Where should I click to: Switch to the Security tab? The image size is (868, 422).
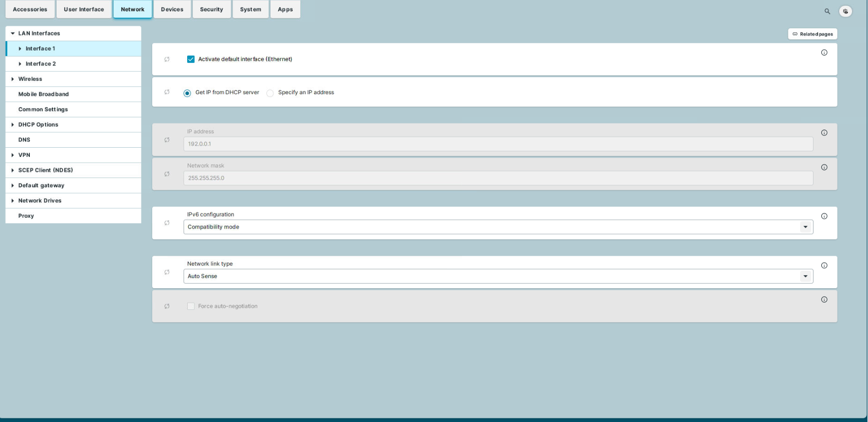coord(211,9)
